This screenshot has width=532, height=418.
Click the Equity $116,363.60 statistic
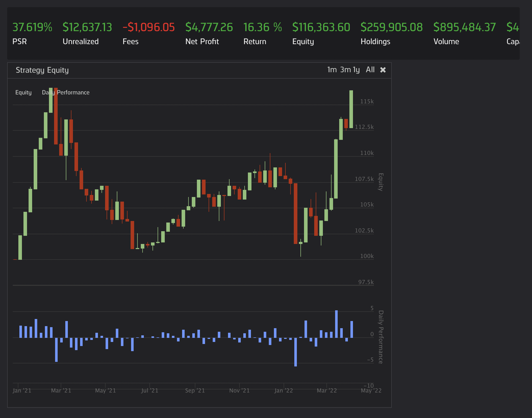321,27
